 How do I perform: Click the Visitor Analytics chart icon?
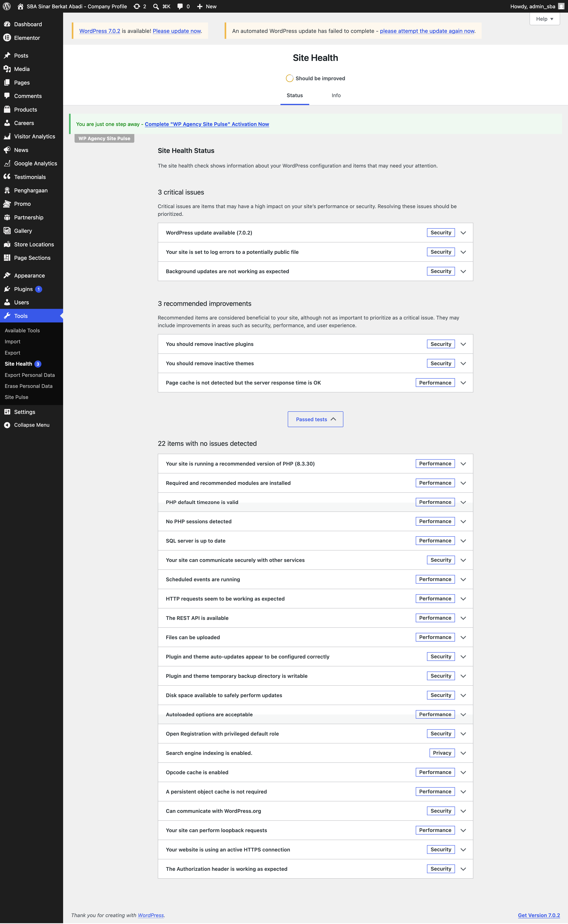pyautogui.click(x=7, y=137)
